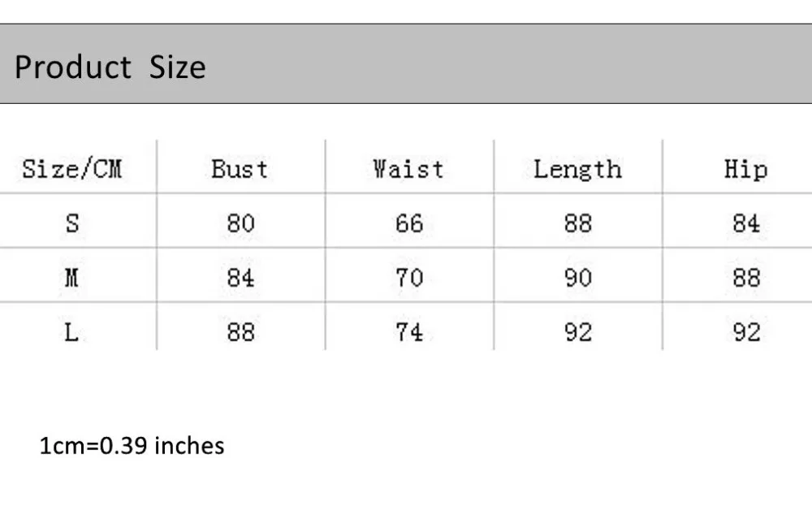Click the 1cm=0.39 inches conversion note
This screenshot has width=812, height=511.
(x=132, y=446)
